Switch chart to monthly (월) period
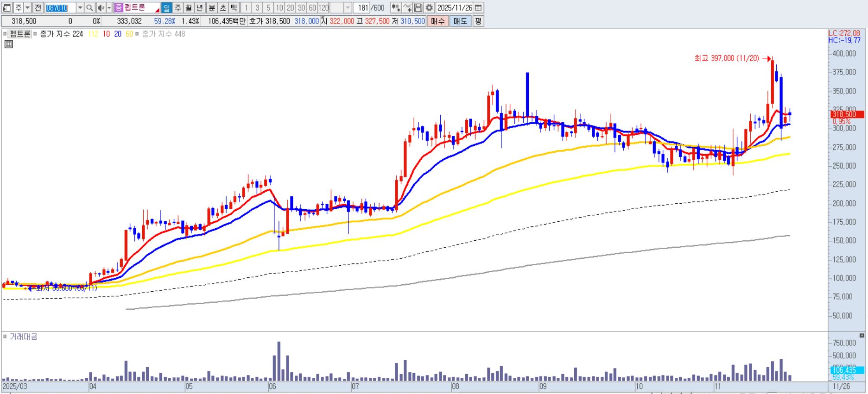868x394 pixels. 189,8
